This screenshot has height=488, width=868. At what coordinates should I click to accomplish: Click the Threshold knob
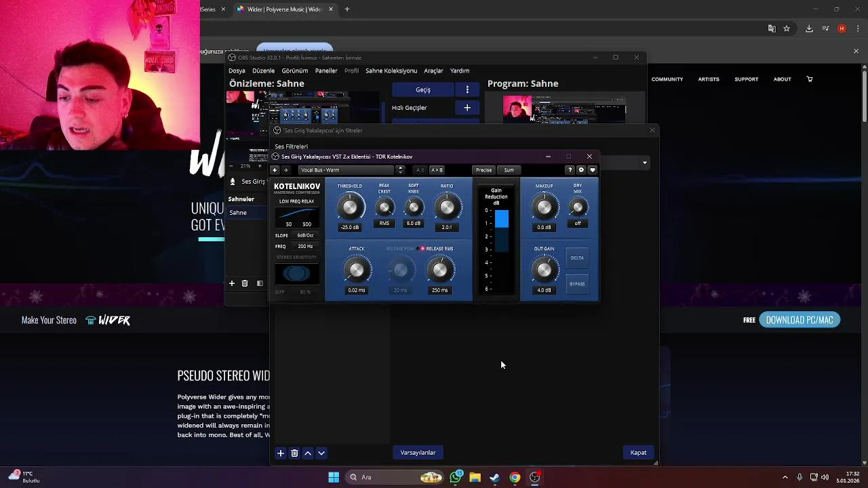(x=350, y=207)
